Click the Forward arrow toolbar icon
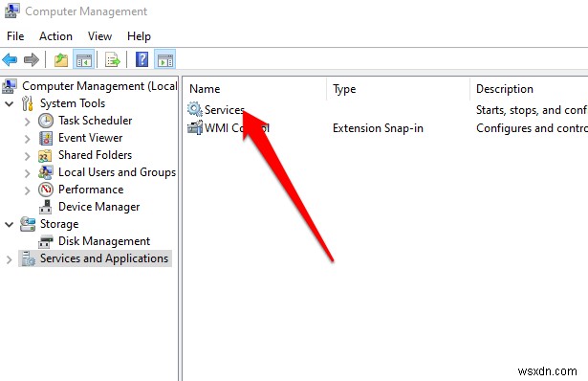The width and height of the screenshot is (588, 381). [x=32, y=59]
